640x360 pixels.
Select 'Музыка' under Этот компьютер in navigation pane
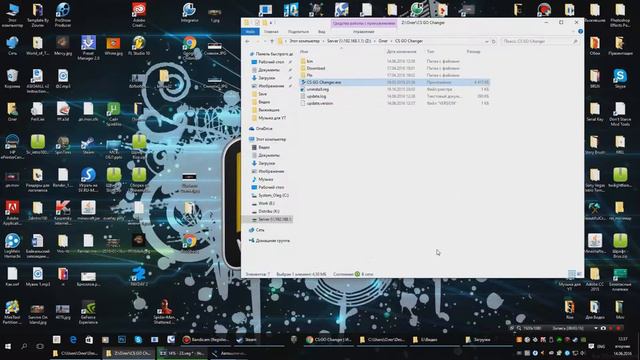[266, 179]
